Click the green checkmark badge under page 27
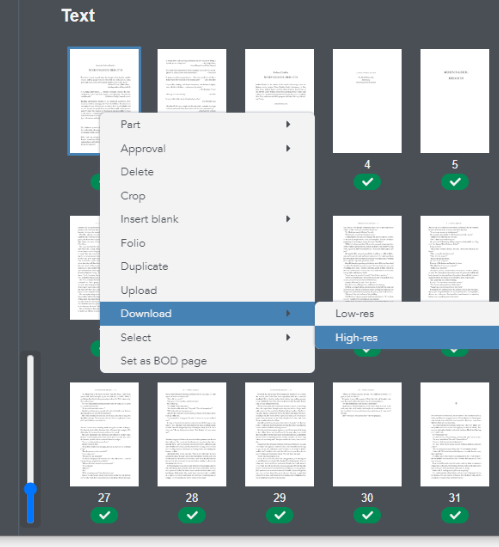This screenshot has height=547, width=499. click(x=104, y=515)
